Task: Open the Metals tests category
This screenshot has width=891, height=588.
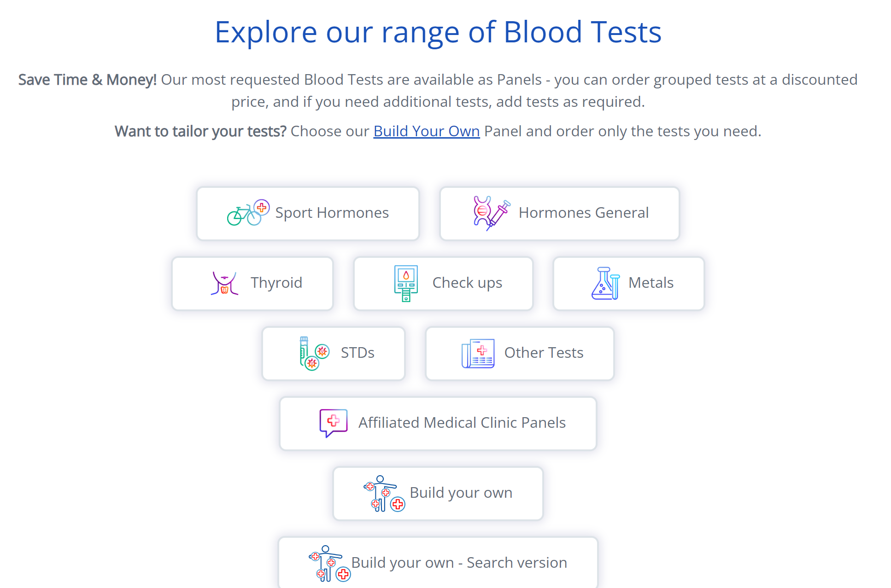Action: (629, 283)
